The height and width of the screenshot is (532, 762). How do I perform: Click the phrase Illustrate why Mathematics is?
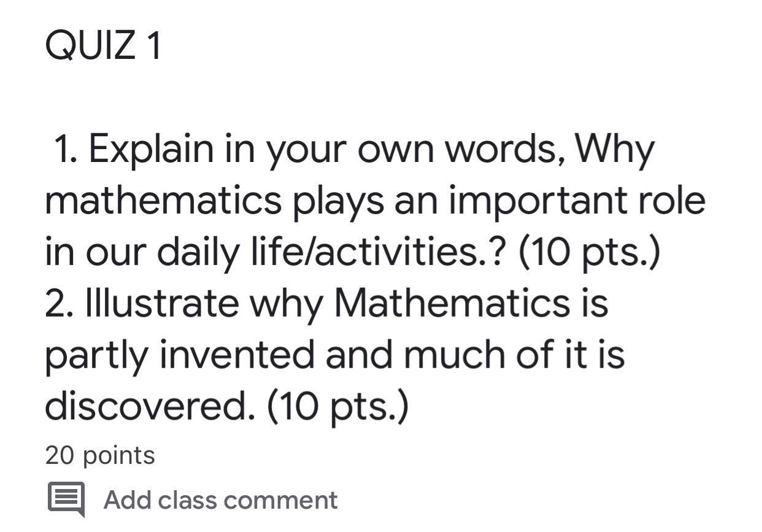point(325,302)
